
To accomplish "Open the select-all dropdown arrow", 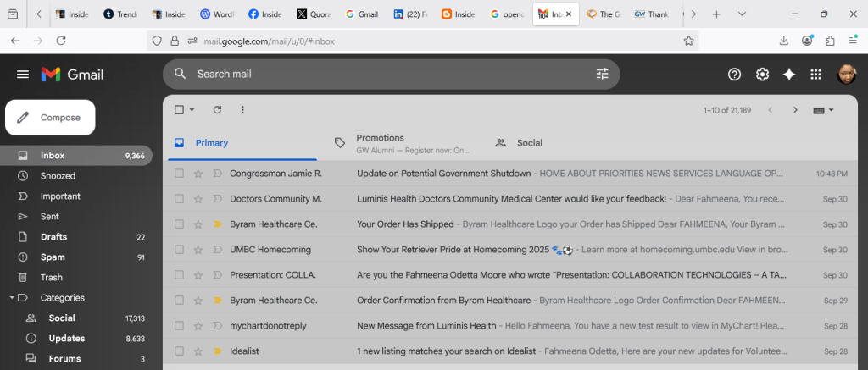I will (192, 109).
